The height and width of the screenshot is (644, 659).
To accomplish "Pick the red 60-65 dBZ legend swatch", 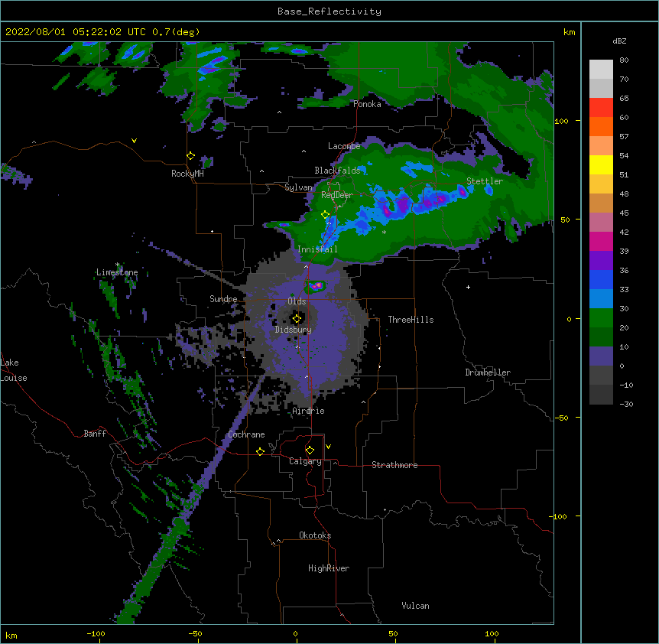I will tap(601, 108).
